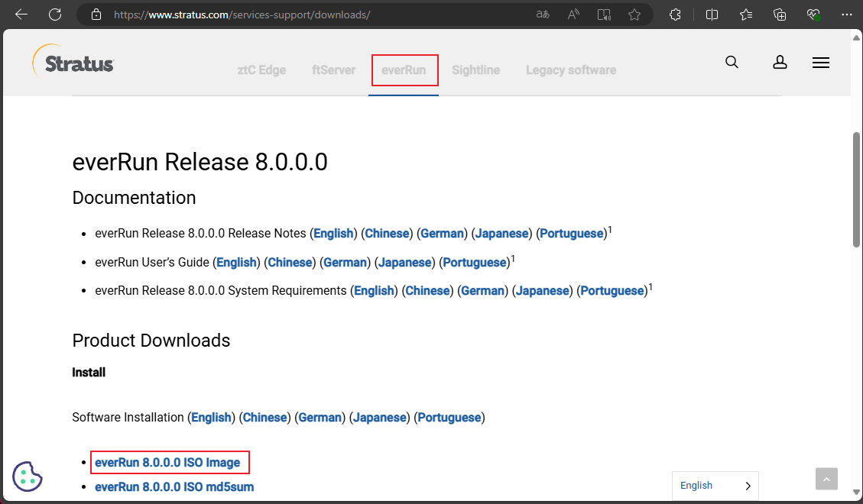View site information via the lock icon

pyautogui.click(x=96, y=15)
